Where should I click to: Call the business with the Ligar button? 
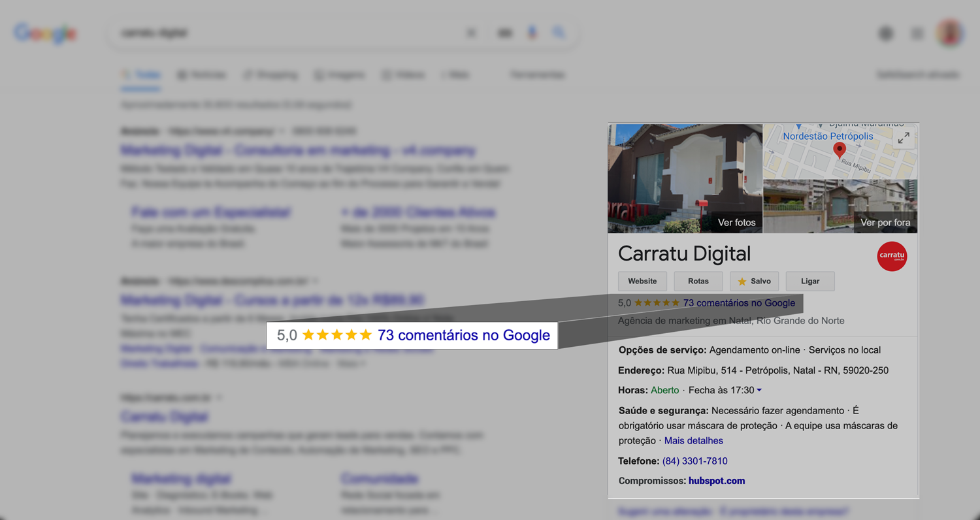pyautogui.click(x=810, y=281)
